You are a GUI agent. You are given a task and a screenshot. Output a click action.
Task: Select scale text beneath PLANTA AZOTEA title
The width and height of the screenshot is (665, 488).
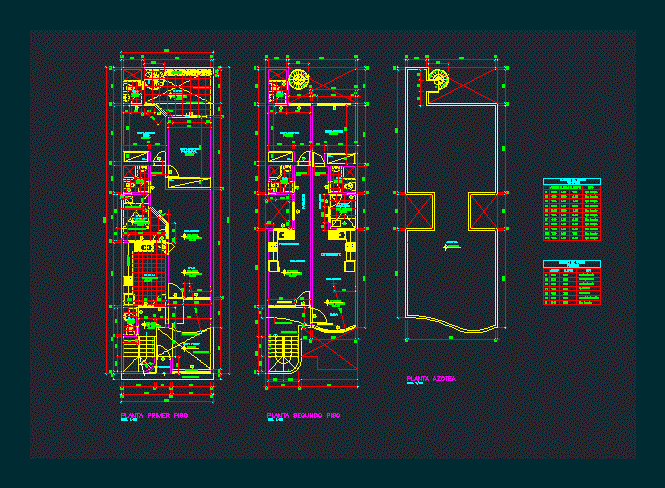(x=414, y=386)
